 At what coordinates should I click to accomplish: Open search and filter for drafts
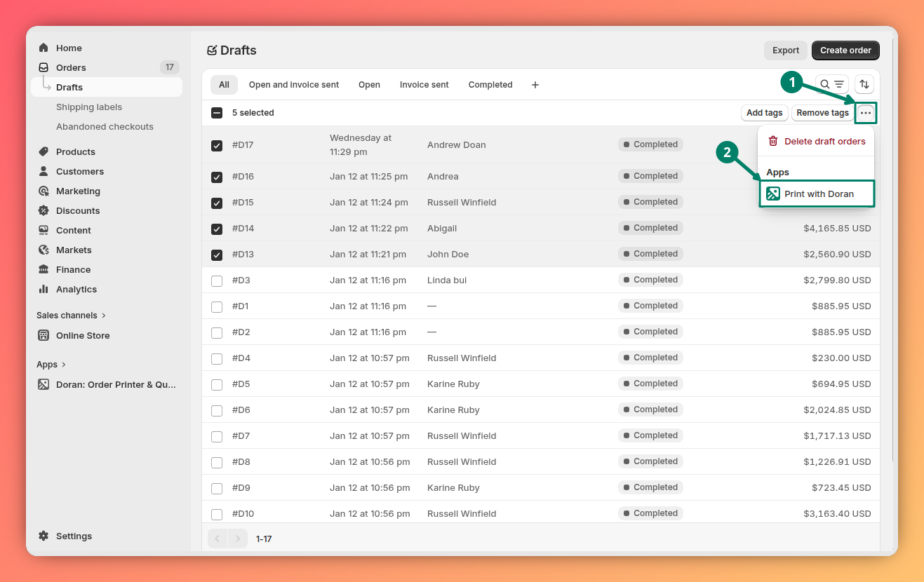point(832,84)
